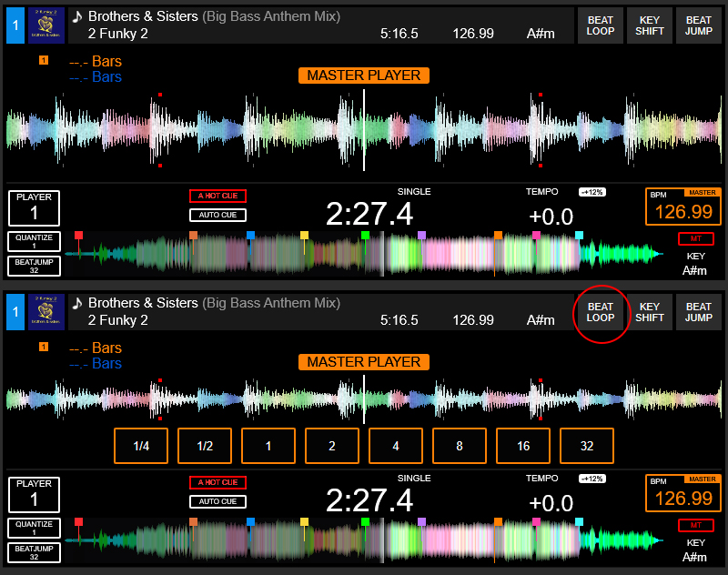The width and height of the screenshot is (728, 575).
Task: Select the 2 beat loop size
Action: [x=332, y=446]
